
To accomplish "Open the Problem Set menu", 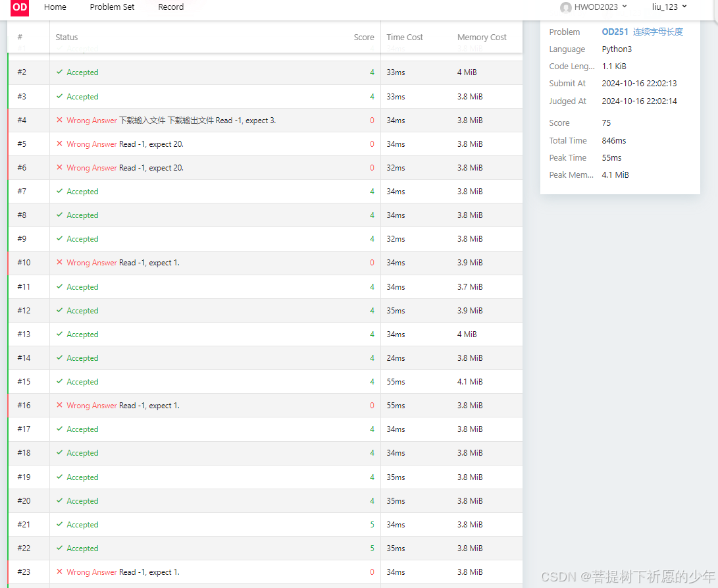I will click(x=112, y=7).
